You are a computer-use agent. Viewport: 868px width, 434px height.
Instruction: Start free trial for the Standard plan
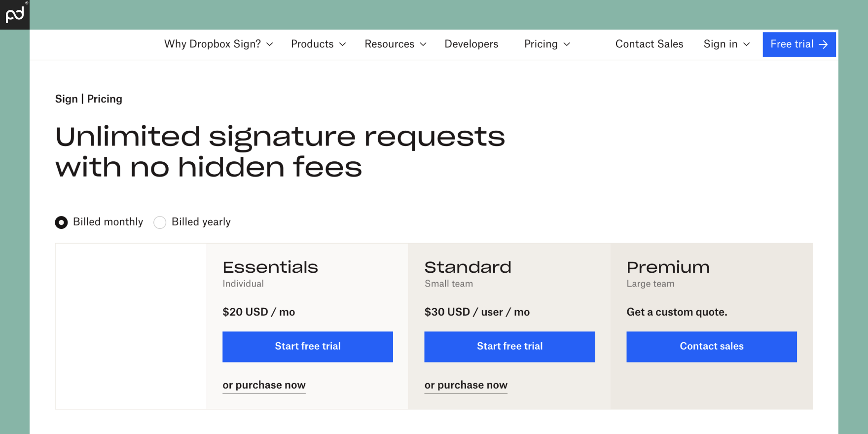point(509,347)
